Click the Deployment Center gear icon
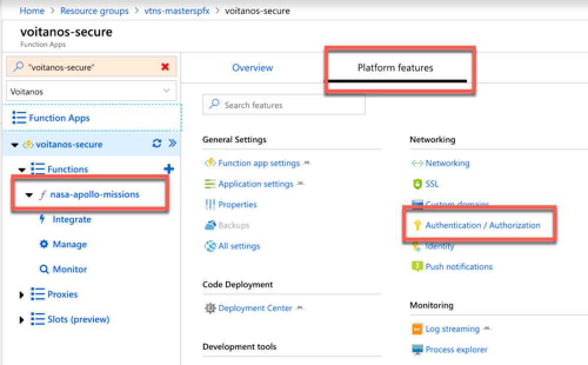Viewport: 588px width, 365px height. tap(210, 308)
